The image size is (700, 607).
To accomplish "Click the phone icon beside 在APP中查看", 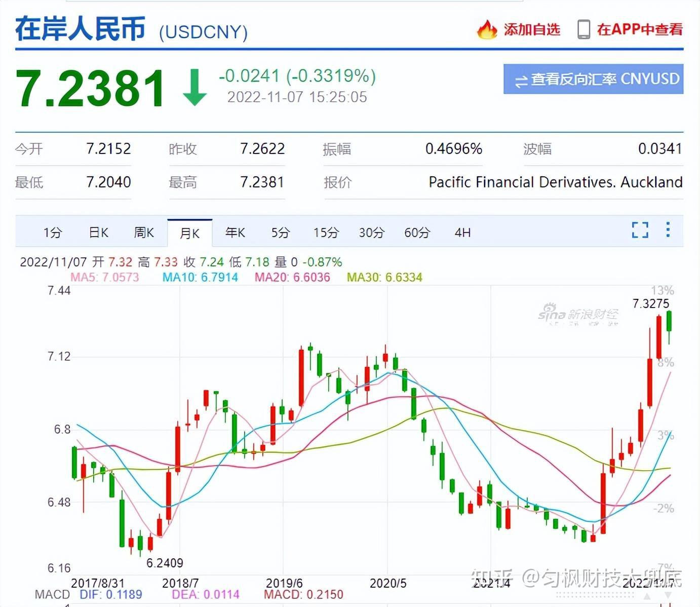I will [x=584, y=29].
